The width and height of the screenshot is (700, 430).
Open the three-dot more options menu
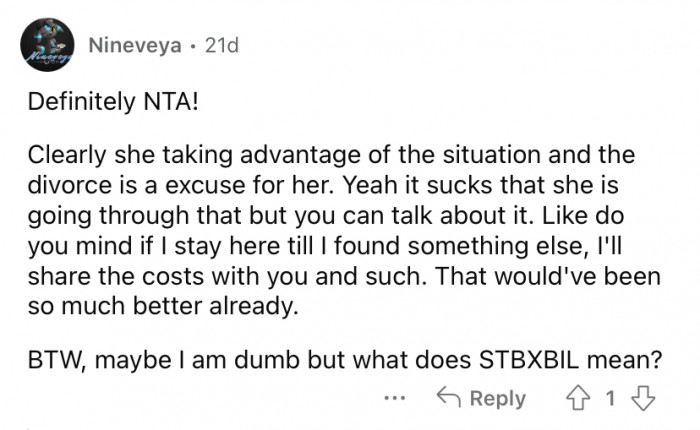[x=396, y=398]
